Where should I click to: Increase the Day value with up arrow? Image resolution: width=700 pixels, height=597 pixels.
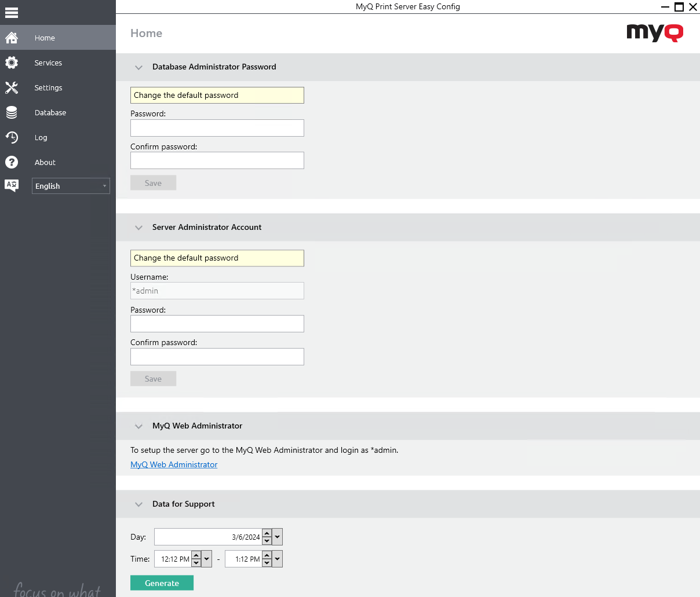click(x=267, y=533)
